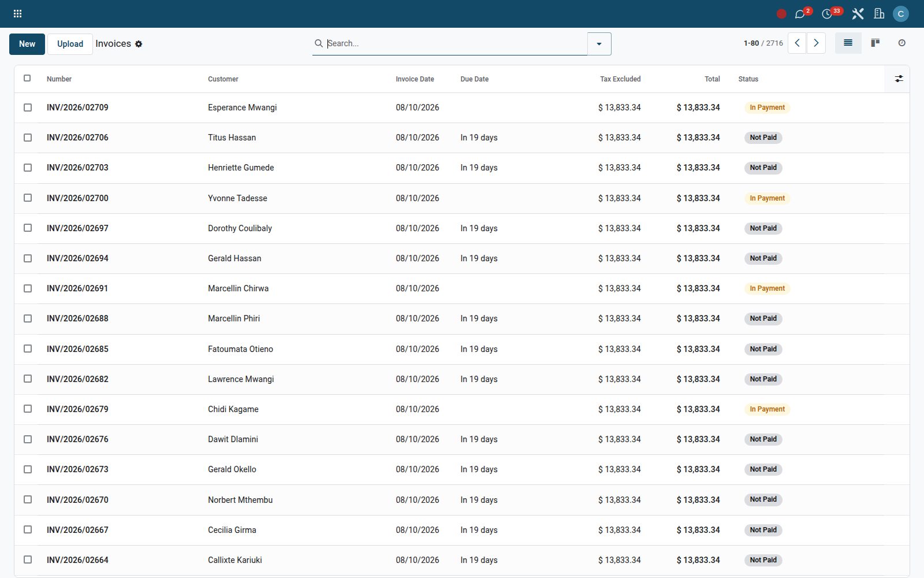Open the company switcher building icon
This screenshot has width=924, height=578.
[x=879, y=14]
